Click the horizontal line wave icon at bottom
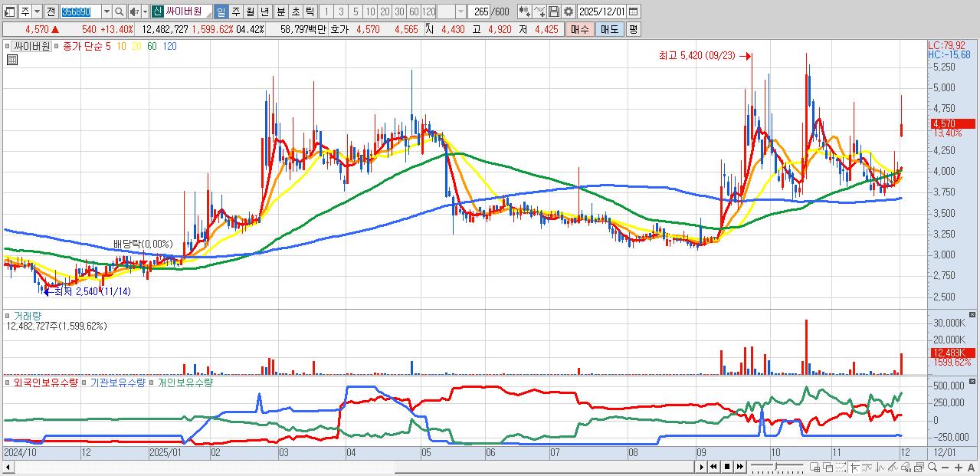980x476 pixels. pyautogui.click(x=866, y=468)
